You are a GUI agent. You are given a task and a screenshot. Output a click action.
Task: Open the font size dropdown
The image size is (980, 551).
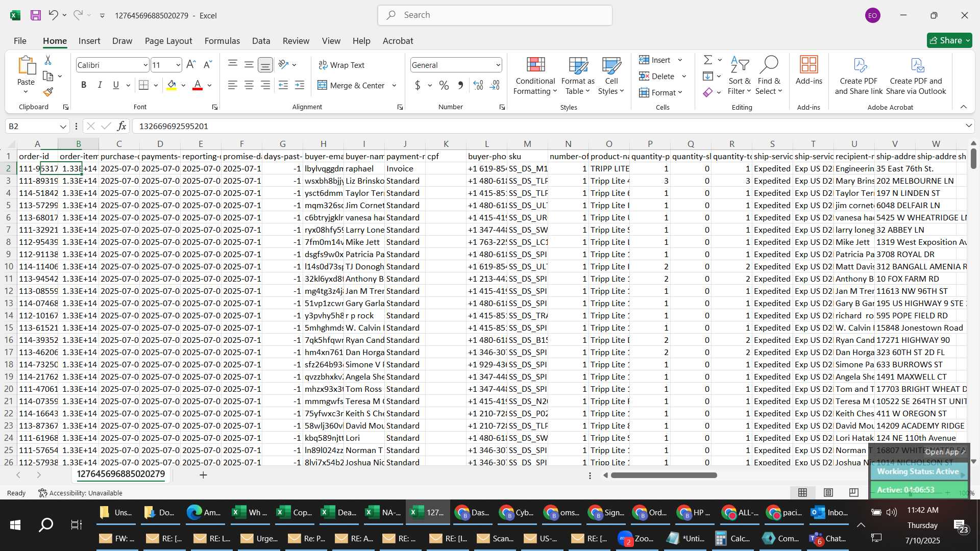178,65
